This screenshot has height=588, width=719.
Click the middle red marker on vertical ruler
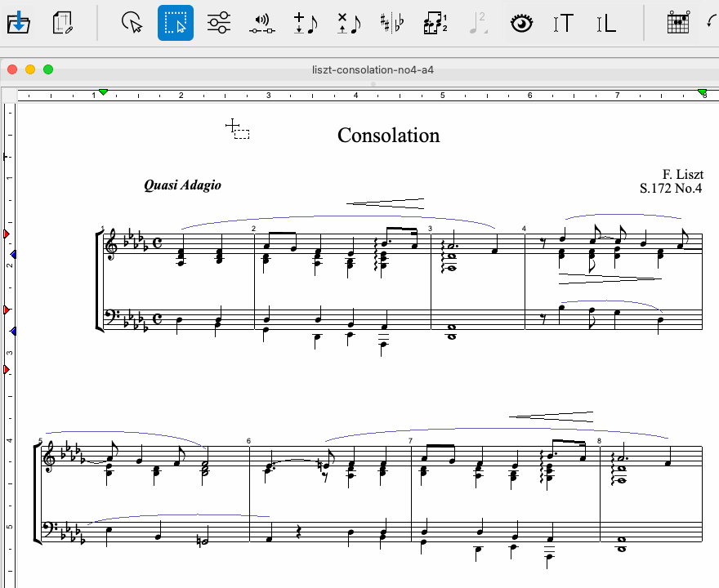7,310
